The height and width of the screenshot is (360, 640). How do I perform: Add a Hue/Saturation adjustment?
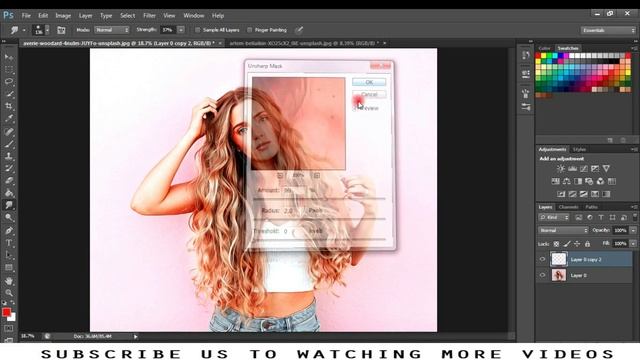(556, 181)
